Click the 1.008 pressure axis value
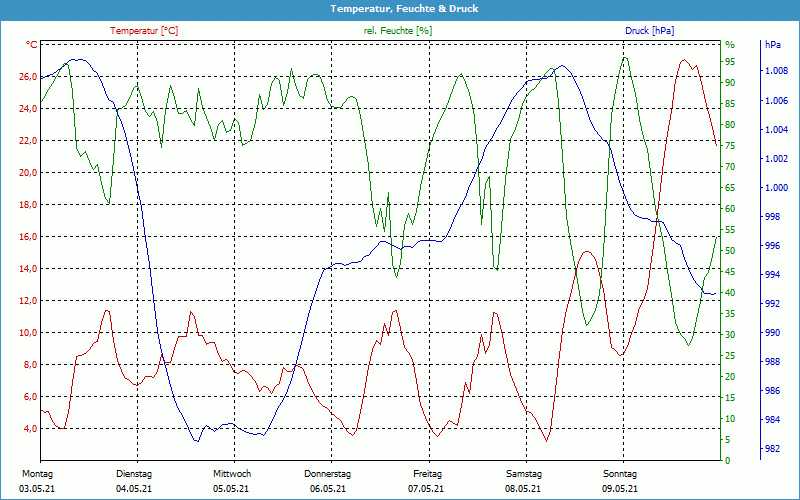Screen dimensions: 800x500 [x=777, y=71]
